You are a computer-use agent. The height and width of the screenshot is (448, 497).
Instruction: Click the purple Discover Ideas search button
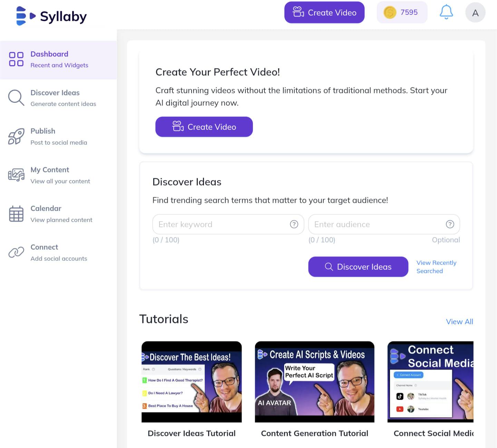358,267
